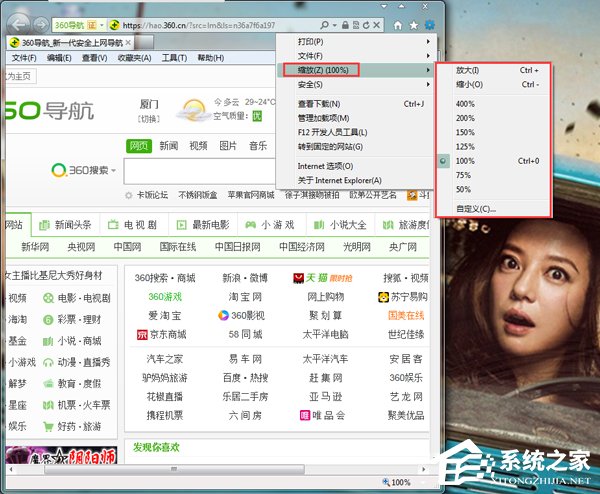Click the 苏宁易购 lion icon
Viewport: 600px width, 494px height.
coord(383,297)
